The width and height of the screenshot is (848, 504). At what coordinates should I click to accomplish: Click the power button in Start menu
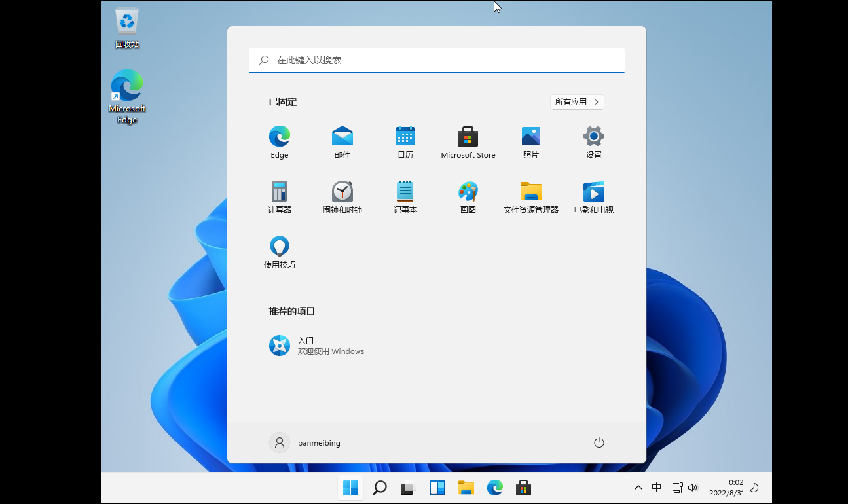(x=599, y=443)
